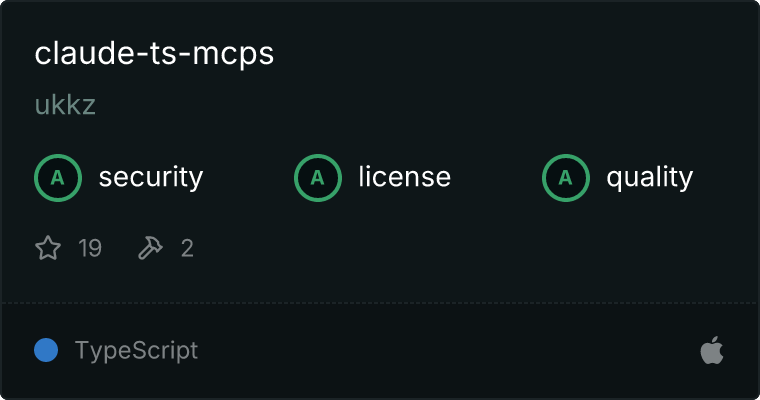This screenshot has height=400, width=760.
Task: Click the Apple platform icon
Action: 712,350
